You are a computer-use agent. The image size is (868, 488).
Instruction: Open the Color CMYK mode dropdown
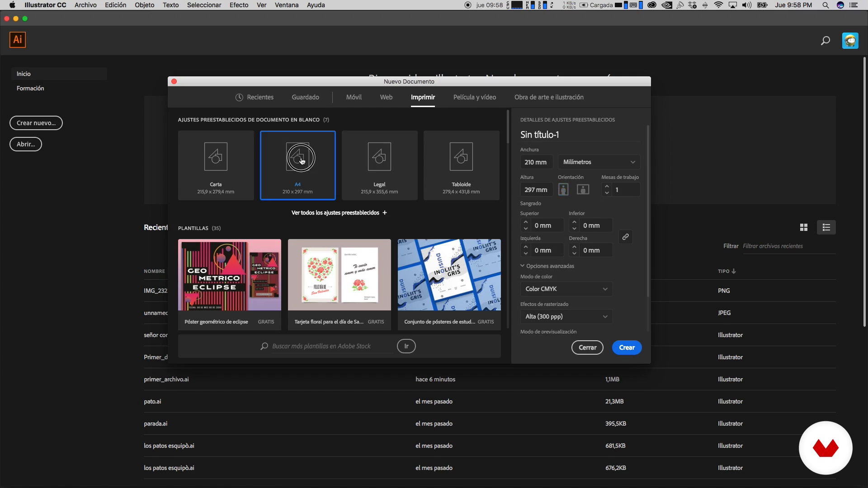(x=566, y=289)
